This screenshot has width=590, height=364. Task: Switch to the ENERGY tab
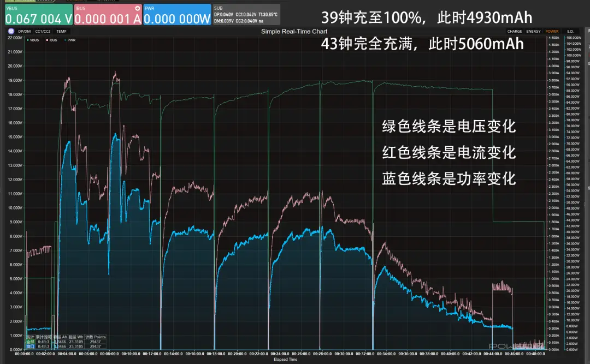[x=534, y=32]
